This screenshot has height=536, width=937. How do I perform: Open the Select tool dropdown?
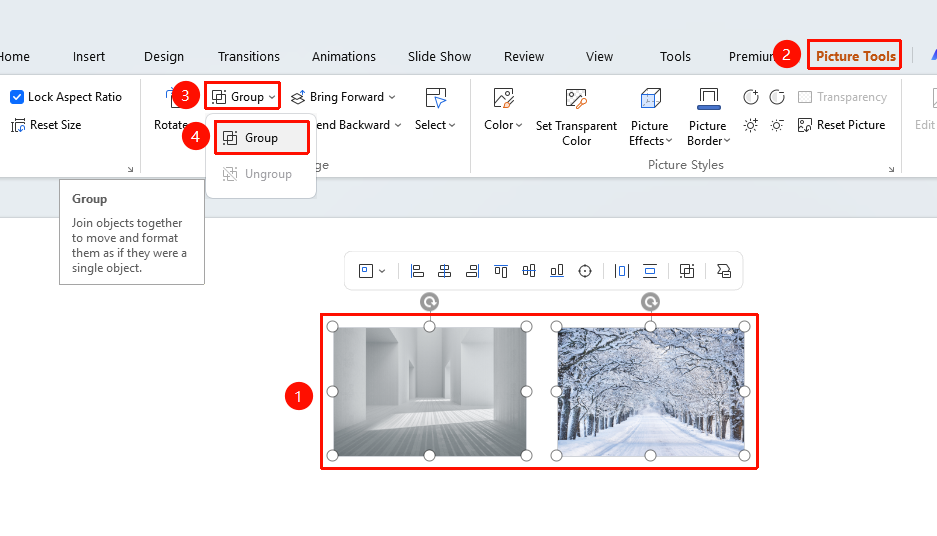click(435, 125)
